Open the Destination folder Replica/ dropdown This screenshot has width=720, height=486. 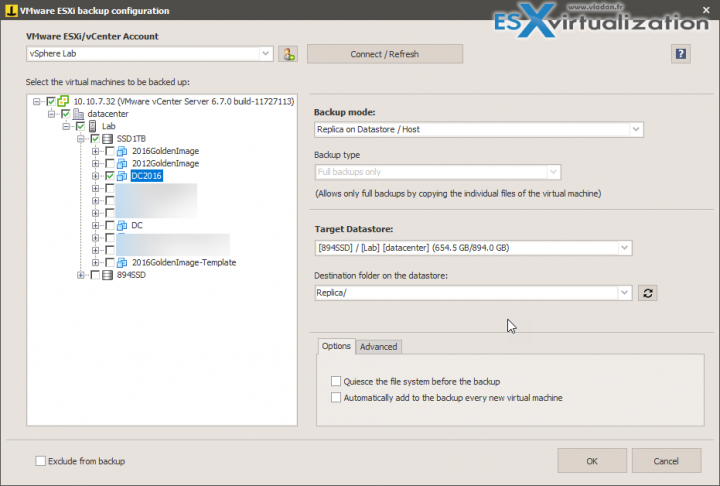[x=624, y=293]
